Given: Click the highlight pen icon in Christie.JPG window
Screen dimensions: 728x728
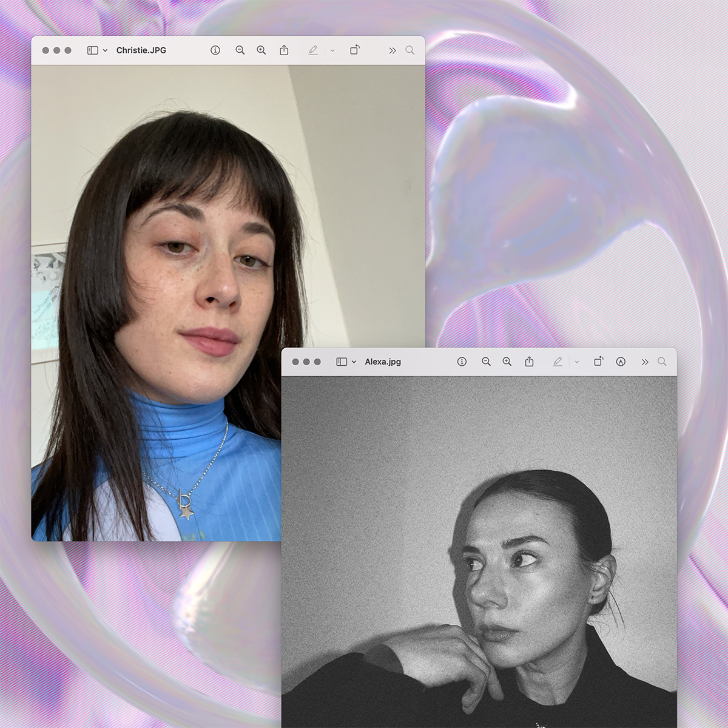Looking at the screenshot, I should tap(313, 50).
